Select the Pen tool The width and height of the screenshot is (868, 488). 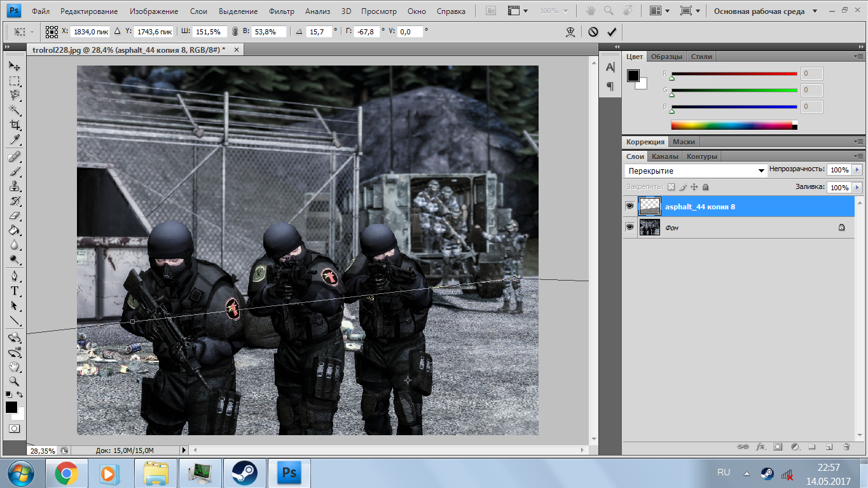click(14, 277)
